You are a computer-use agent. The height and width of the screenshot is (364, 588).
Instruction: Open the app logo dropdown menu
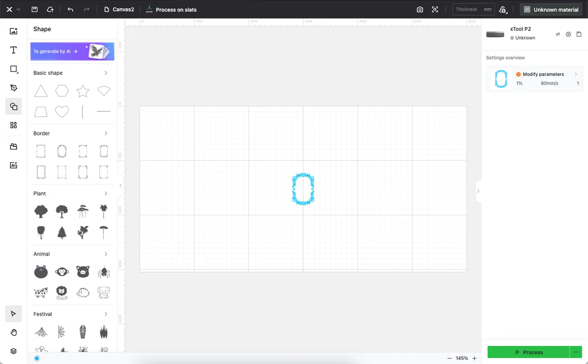[x=13, y=9]
